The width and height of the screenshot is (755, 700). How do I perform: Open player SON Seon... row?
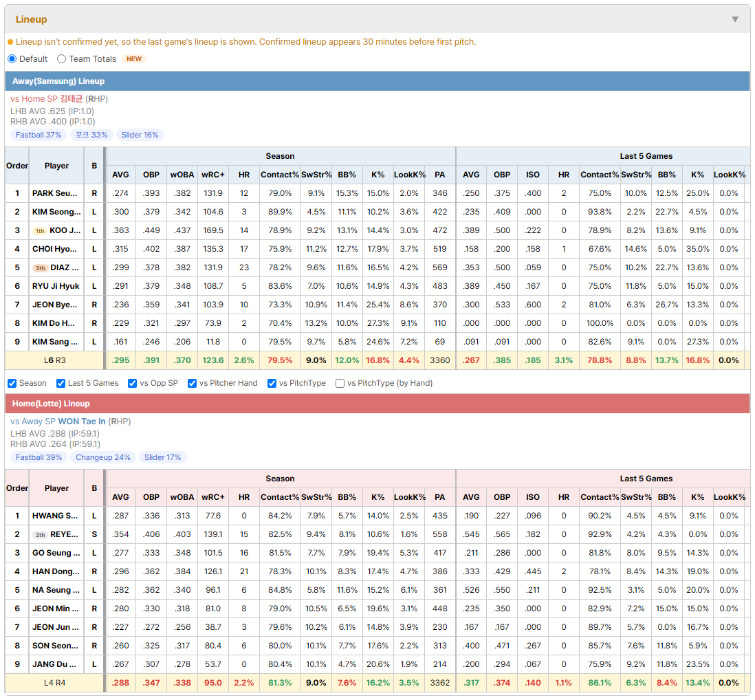[55, 646]
